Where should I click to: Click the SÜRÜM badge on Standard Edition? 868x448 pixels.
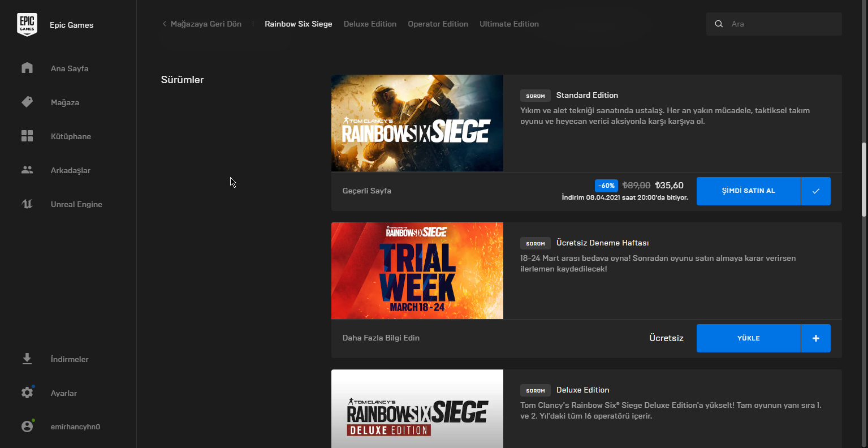535,96
